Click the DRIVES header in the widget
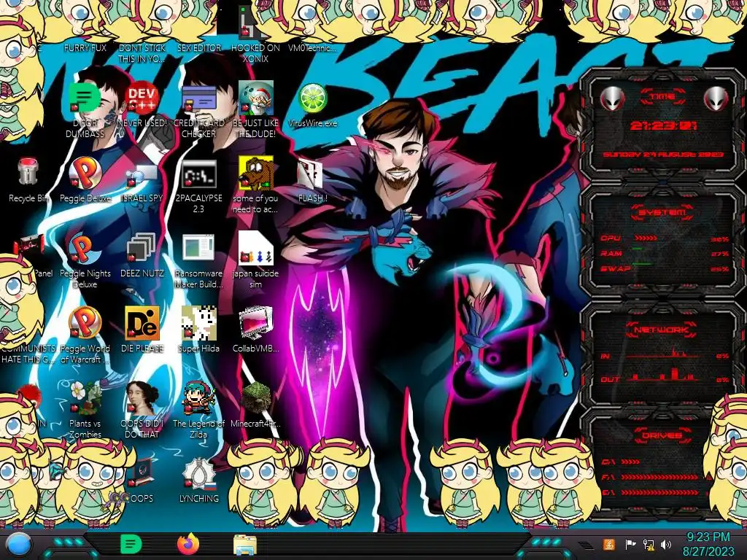This screenshot has width=747, height=560. (x=661, y=435)
